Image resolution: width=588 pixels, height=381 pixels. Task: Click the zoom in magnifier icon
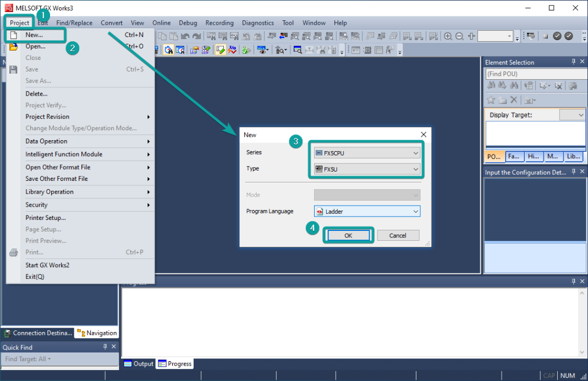(x=448, y=36)
